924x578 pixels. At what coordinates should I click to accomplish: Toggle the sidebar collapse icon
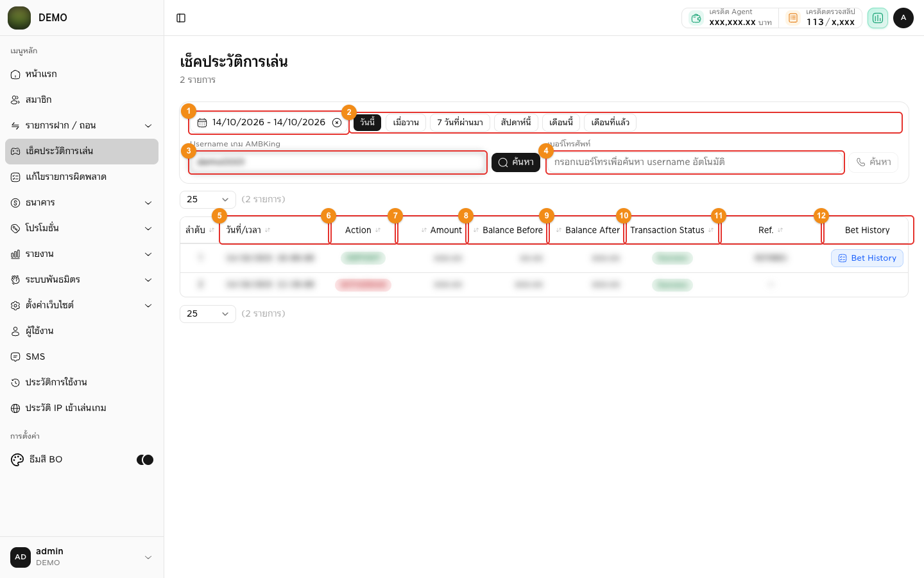[x=181, y=18]
